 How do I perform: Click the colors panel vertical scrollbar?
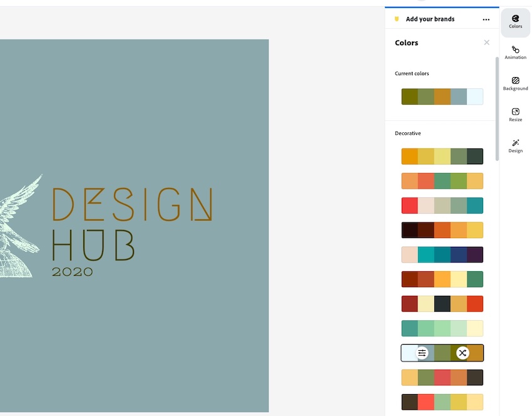[497, 110]
